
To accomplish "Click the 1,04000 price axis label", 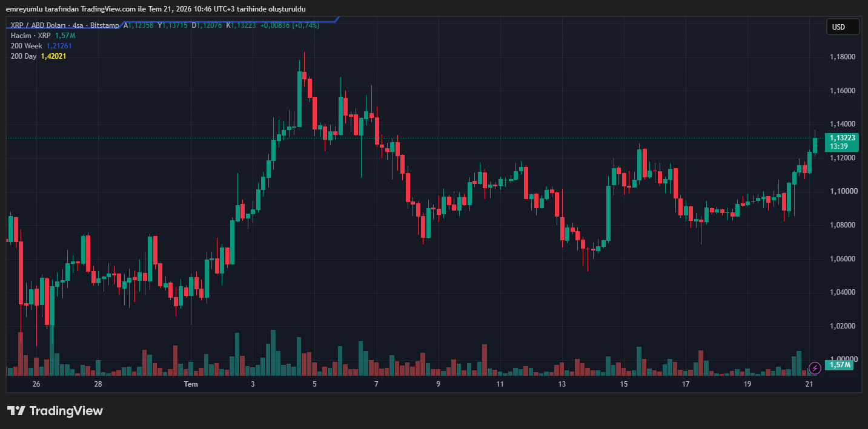I will [843, 292].
